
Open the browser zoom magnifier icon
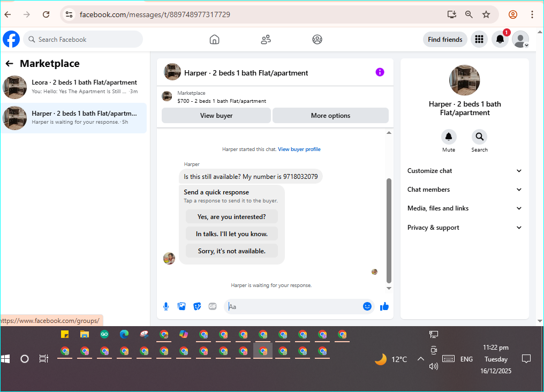pos(469,14)
